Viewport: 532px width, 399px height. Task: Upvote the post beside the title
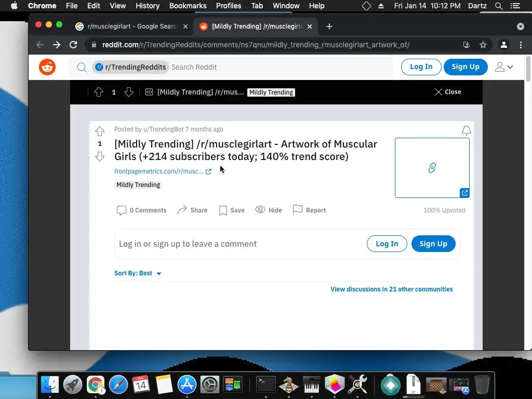click(x=100, y=131)
